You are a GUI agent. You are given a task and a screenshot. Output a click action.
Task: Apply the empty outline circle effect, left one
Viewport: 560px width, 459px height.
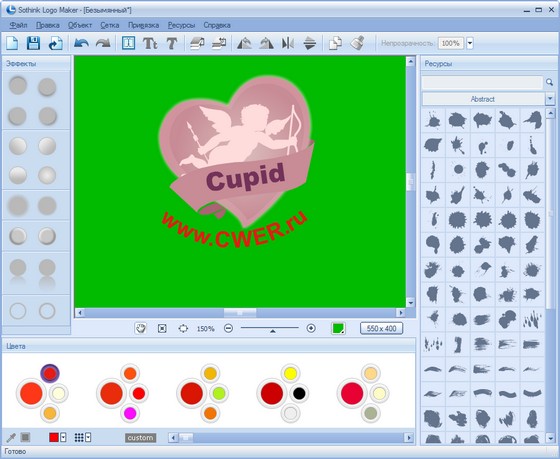coord(18,311)
